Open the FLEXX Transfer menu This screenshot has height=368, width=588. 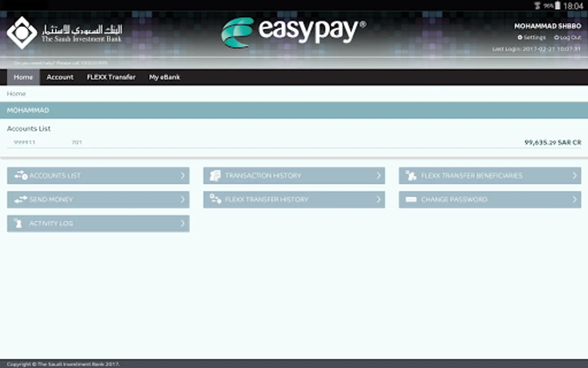(x=111, y=77)
